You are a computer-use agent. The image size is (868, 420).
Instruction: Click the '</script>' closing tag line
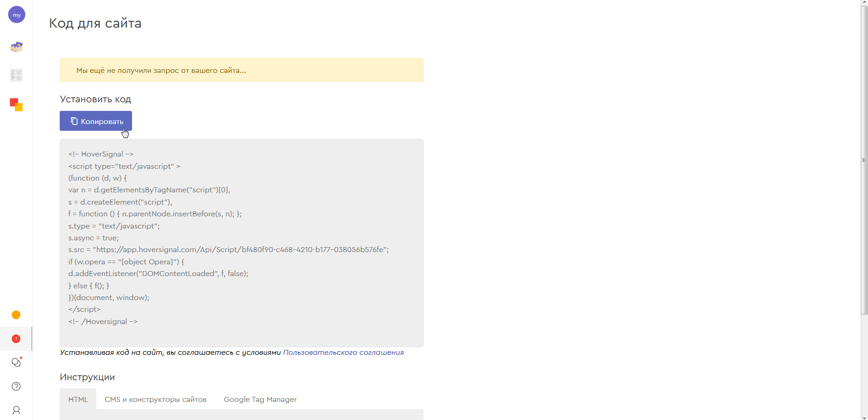(x=85, y=310)
